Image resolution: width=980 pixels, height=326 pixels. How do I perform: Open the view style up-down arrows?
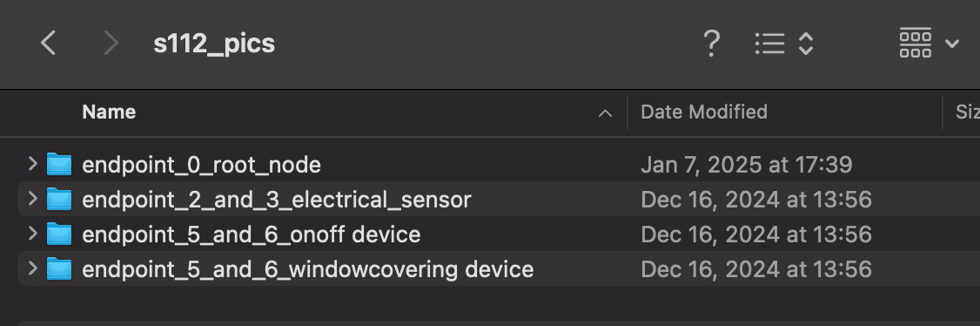tap(806, 44)
